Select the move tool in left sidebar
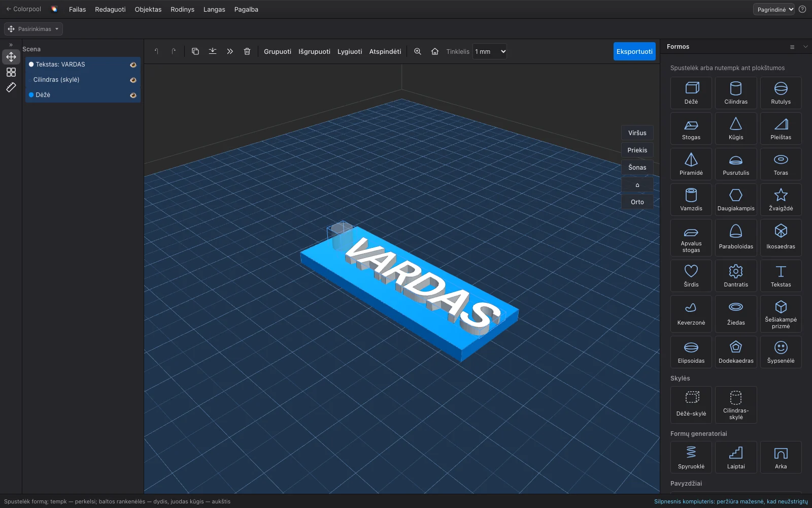The width and height of the screenshot is (812, 508). point(11,57)
